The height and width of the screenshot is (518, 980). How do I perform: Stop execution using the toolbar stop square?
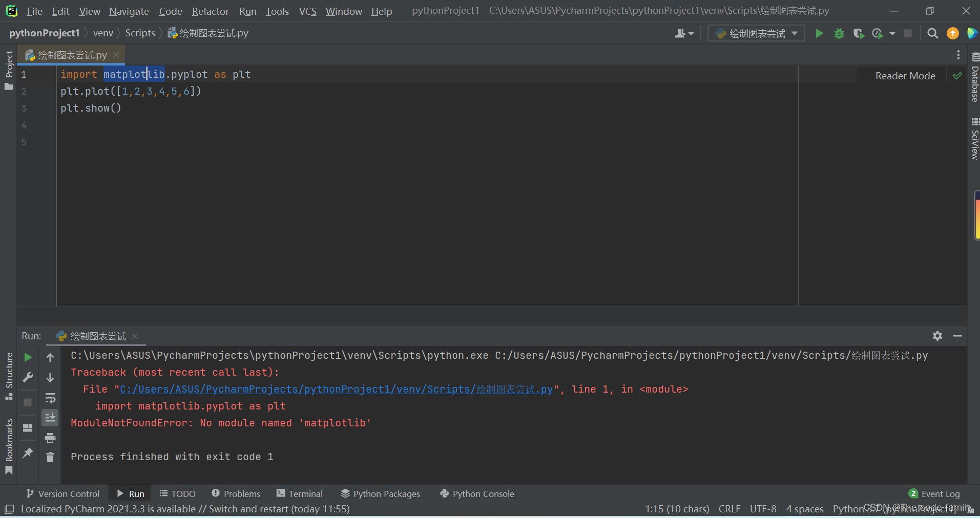point(908,33)
